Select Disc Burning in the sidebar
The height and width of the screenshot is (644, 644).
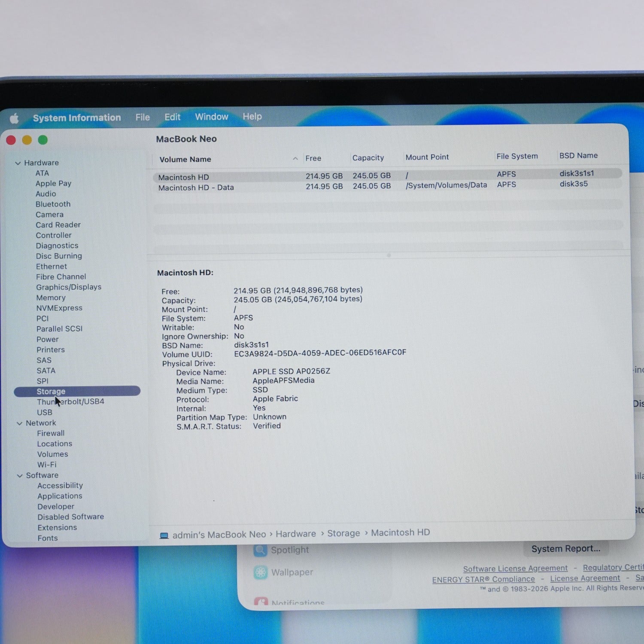(59, 256)
